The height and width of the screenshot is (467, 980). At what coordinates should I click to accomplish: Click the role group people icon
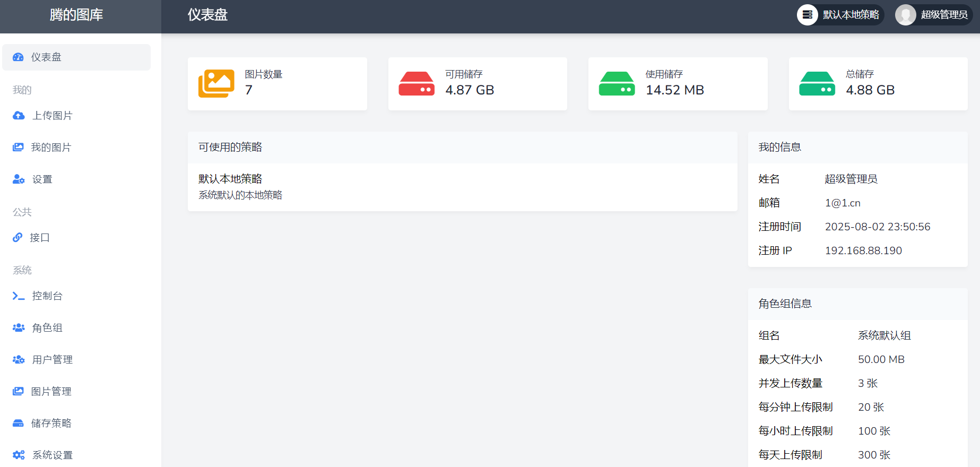(x=19, y=328)
